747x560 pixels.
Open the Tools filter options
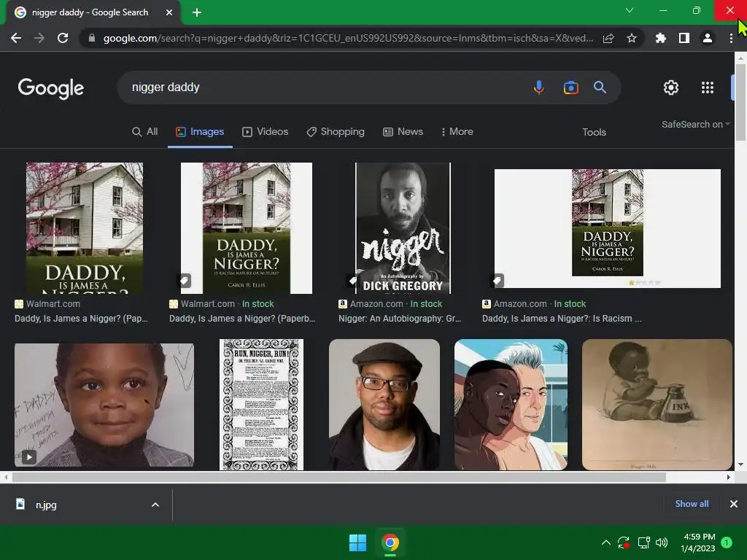(594, 133)
